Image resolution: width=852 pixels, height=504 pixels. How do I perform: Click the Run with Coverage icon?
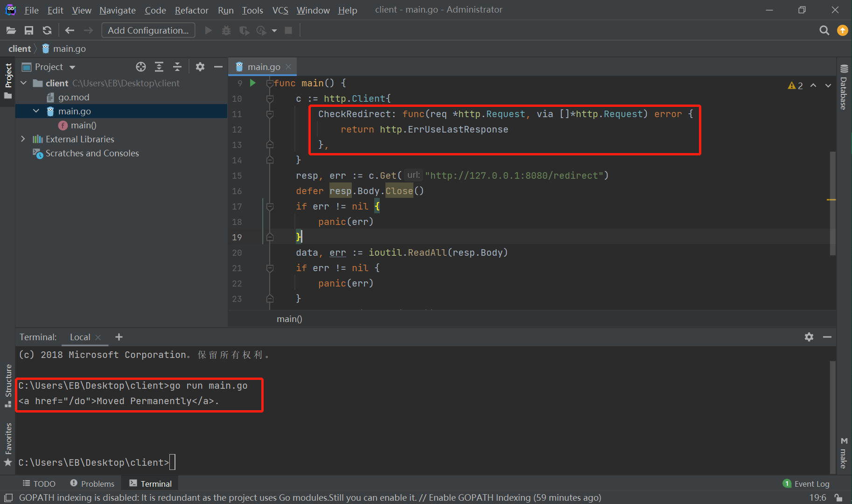pyautogui.click(x=244, y=30)
